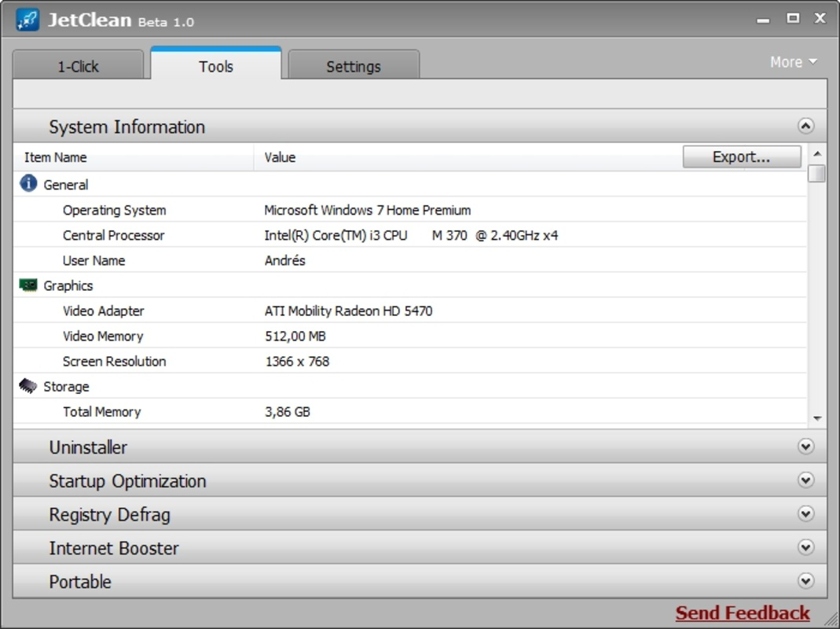Image resolution: width=840 pixels, height=629 pixels.
Task: Click the Registry Defrag section title
Action: pyautogui.click(x=110, y=514)
